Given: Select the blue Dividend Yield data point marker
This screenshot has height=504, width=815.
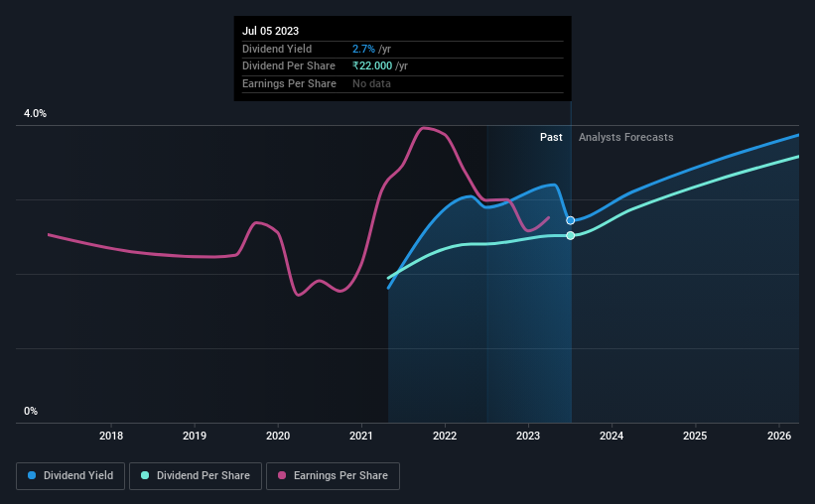Looking at the screenshot, I should [x=570, y=221].
